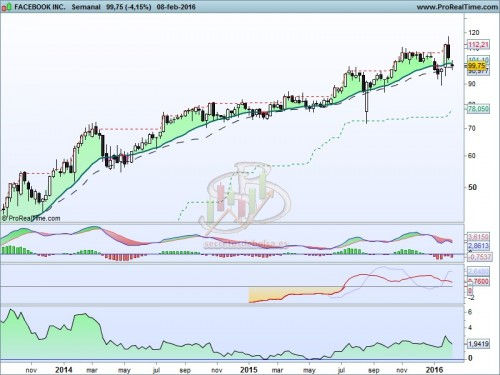Click the green 78,050 price tag
The image size is (500, 375).
478,109
